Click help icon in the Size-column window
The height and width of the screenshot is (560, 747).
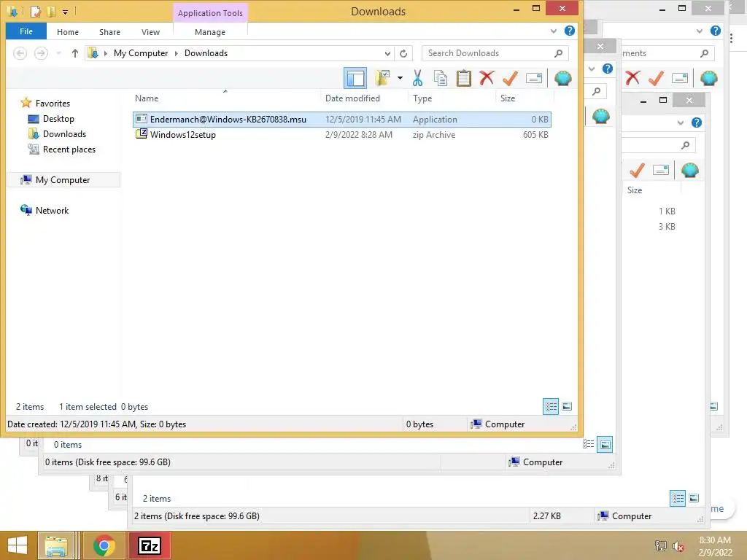point(697,122)
